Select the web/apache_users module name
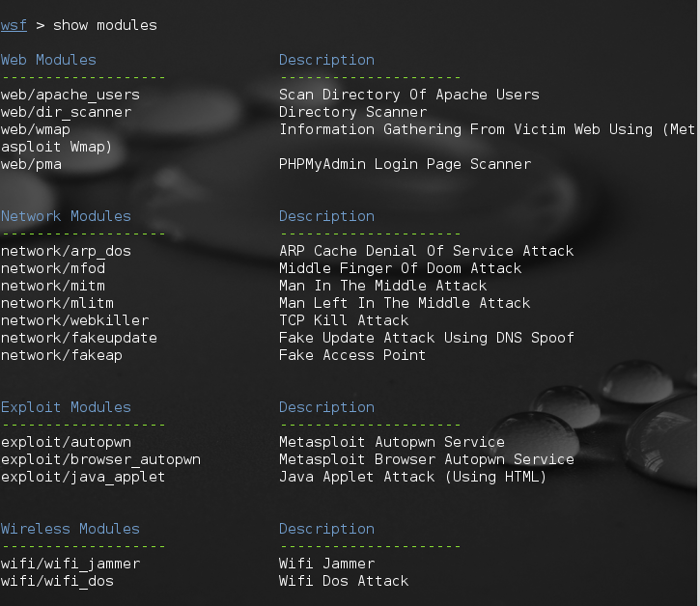Image resolution: width=700 pixels, height=606 pixels. (x=70, y=95)
